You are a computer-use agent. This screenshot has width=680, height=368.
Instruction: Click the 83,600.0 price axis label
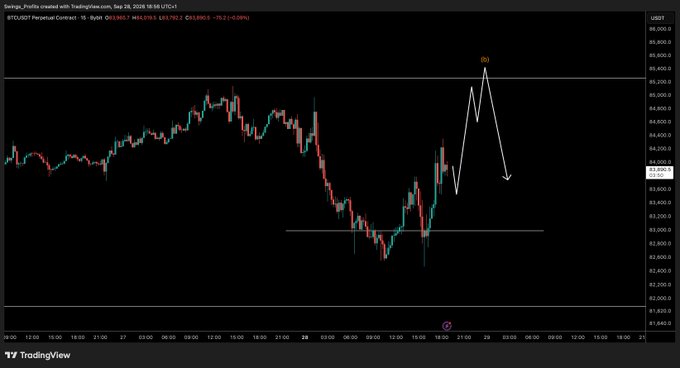click(x=660, y=189)
